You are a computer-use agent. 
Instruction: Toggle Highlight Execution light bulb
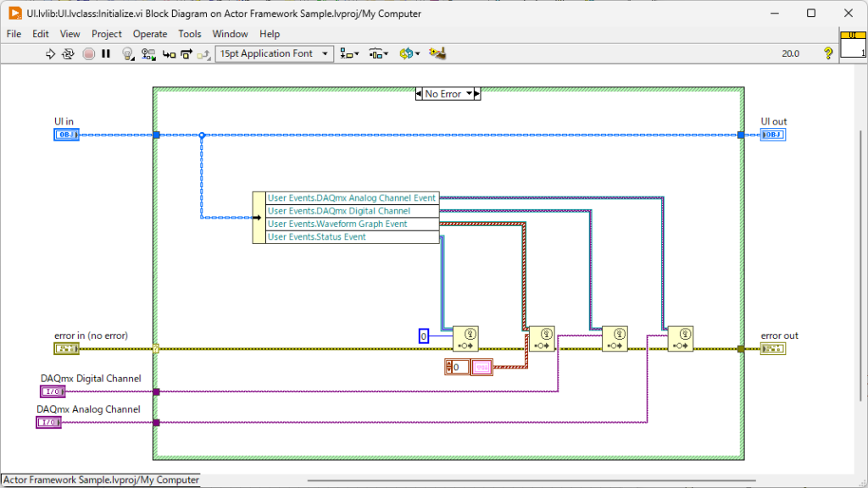point(128,53)
